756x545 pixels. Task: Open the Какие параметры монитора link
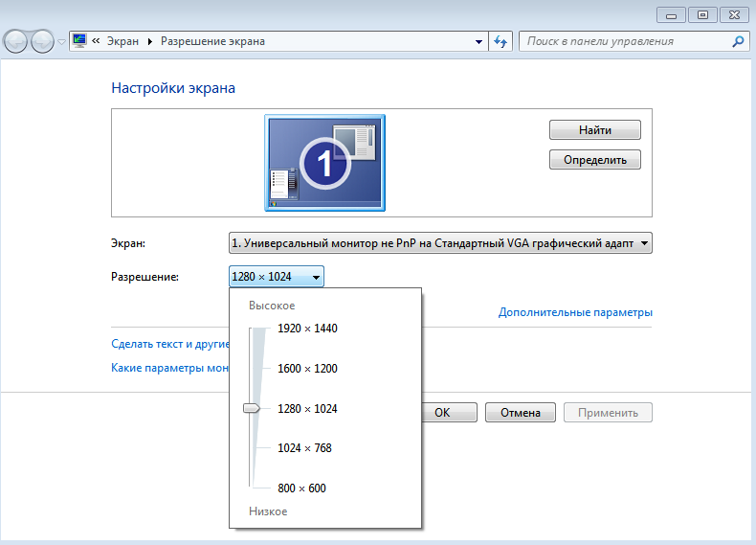pyautogui.click(x=170, y=368)
